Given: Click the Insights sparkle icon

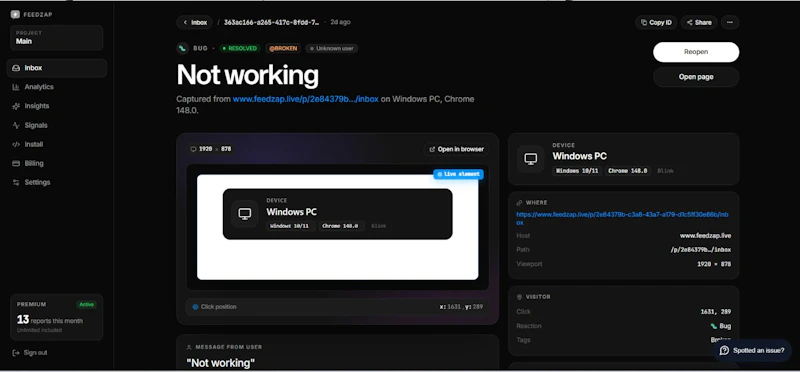Looking at the screenshot, I should coord(16,106).
